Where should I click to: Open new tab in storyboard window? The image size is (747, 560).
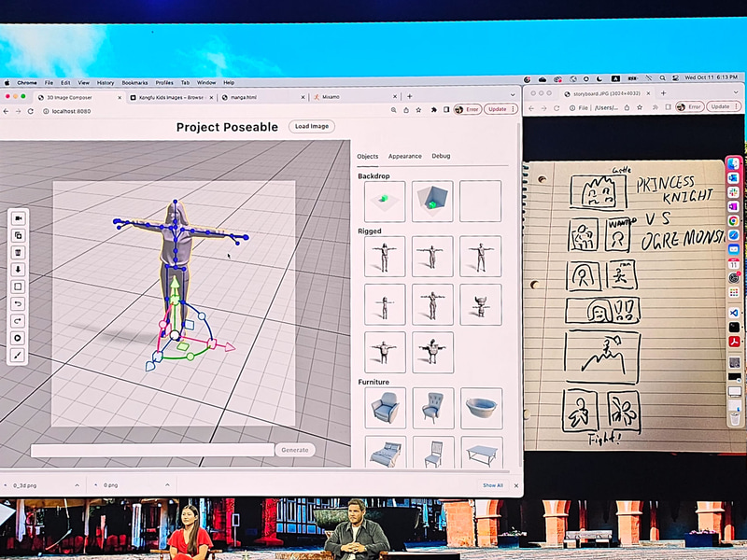(x=663, y=93)
